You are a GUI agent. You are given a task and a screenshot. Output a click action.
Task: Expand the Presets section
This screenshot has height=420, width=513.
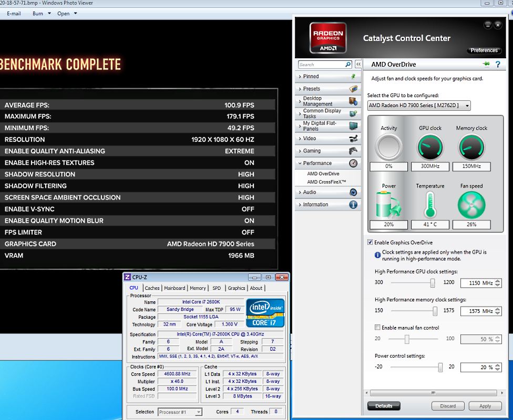300,89
